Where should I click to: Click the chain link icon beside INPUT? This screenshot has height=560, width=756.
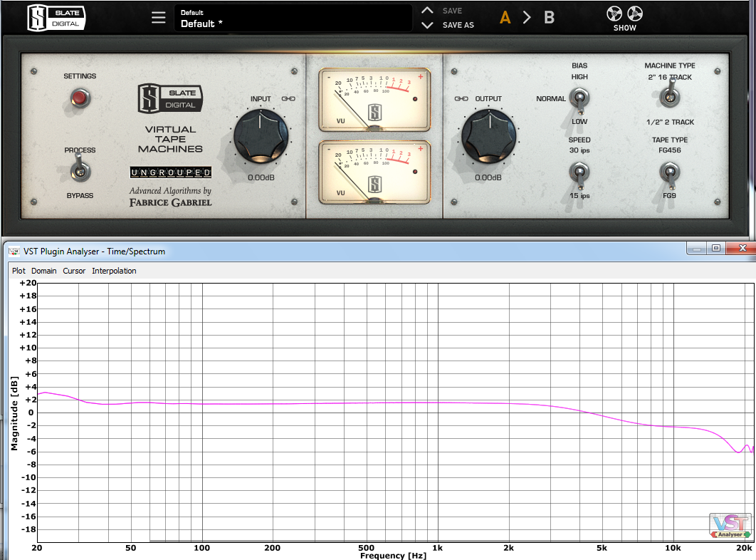coord(288,99)
